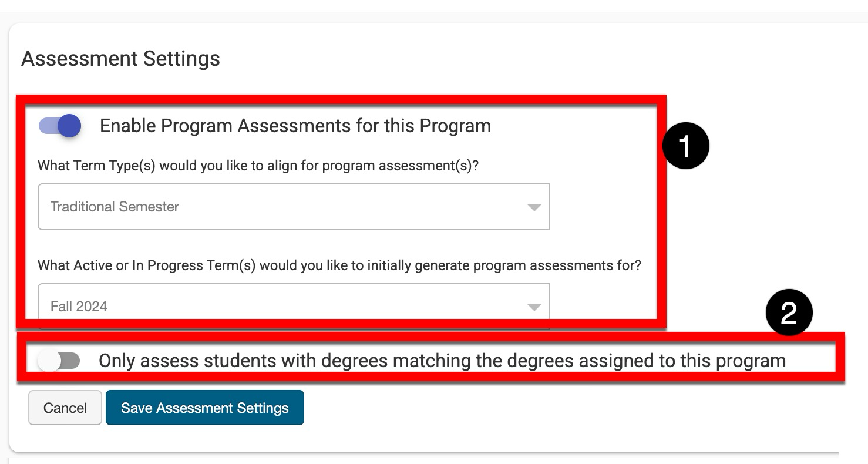This screenshot has height=464, width=868.
Task: Click the blue knob of the enabled switch
Action: point(69,126)
